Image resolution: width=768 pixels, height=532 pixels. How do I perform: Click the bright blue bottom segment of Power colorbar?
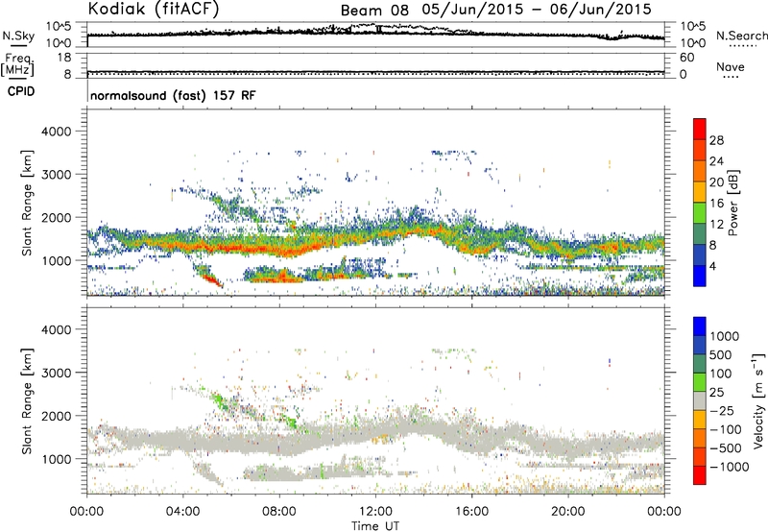pos(700,277)
